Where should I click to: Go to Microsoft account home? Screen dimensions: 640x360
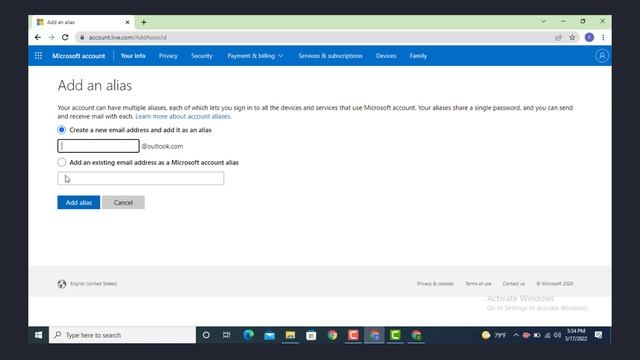click(78, 56)
